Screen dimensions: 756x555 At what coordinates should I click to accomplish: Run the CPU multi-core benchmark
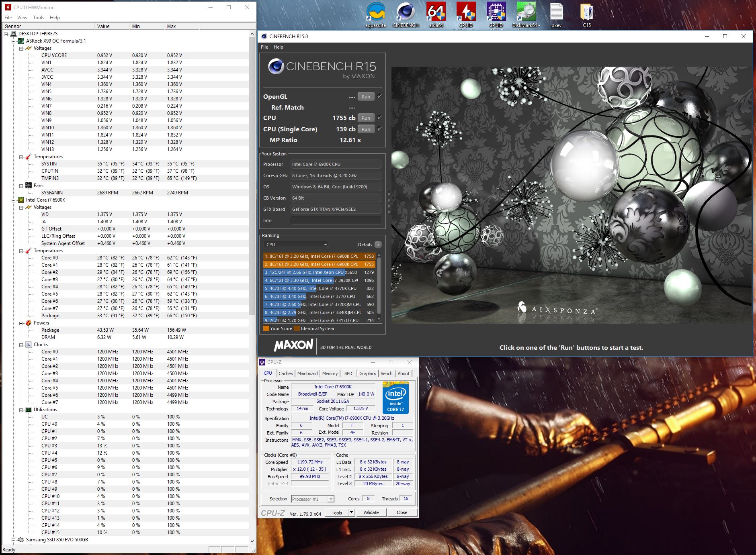(x=366, y=118)
